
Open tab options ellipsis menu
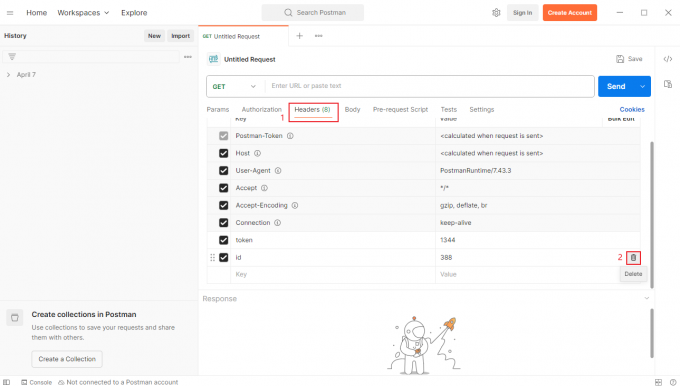point(319,36)
